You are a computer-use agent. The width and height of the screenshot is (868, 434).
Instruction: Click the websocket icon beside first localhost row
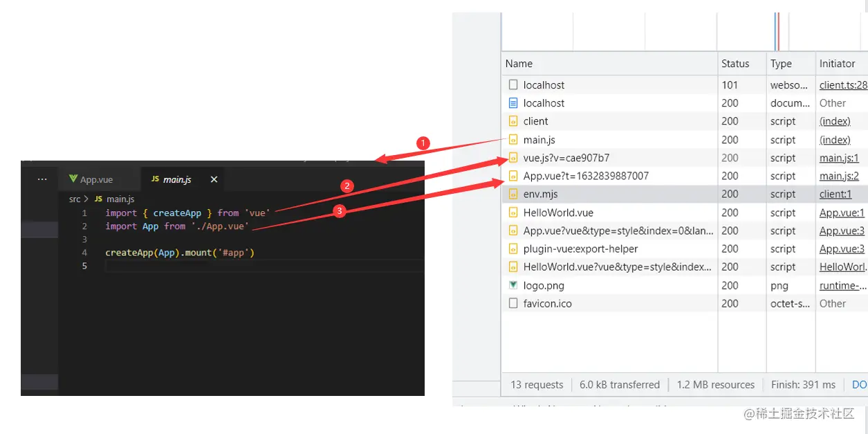tap(513, 85)
